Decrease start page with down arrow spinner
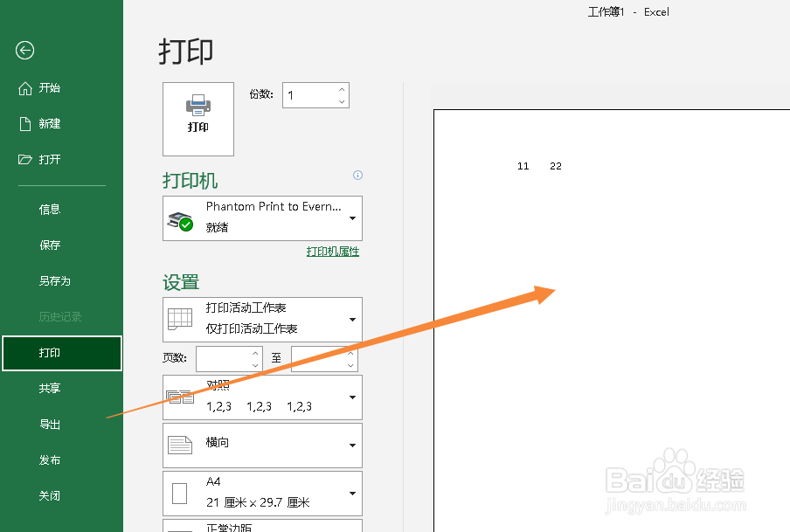 [x=256, y=364]
